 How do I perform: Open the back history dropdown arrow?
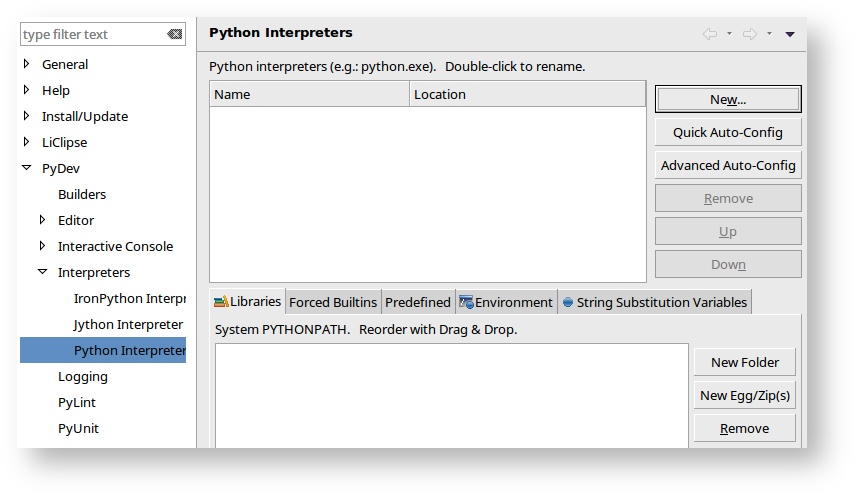[729, 34]
